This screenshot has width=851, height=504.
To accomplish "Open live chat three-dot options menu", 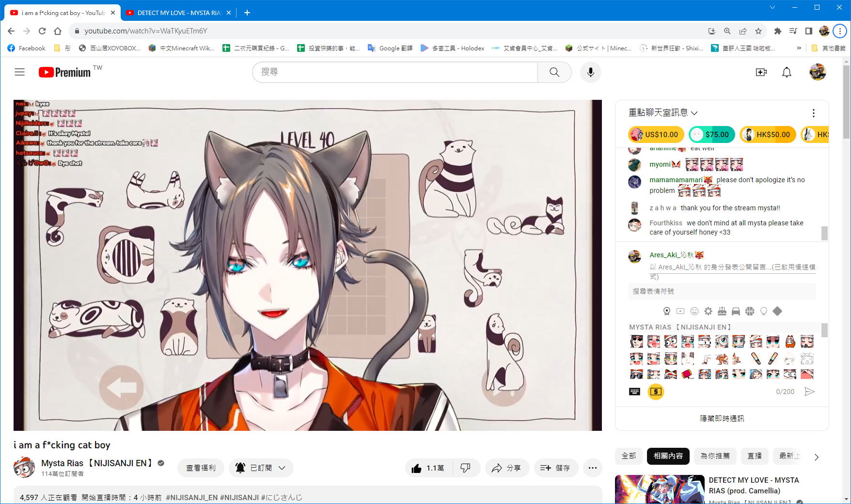I will (x=813, y=113).
